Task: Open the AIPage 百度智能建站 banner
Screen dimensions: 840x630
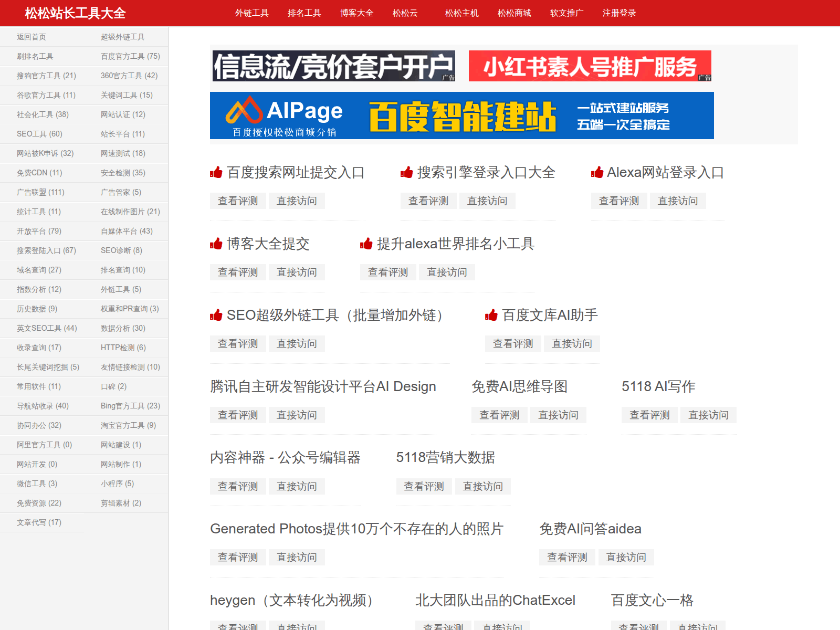Action: (461, 115)
